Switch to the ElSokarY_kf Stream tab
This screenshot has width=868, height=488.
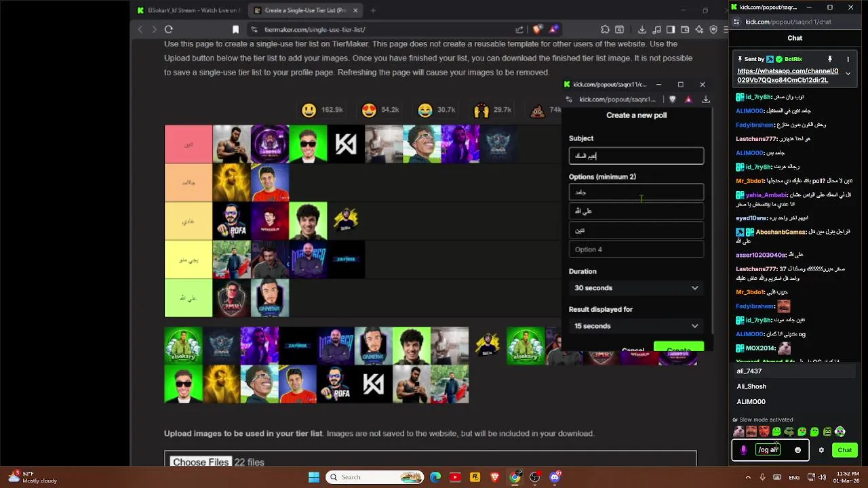(188, 10)
